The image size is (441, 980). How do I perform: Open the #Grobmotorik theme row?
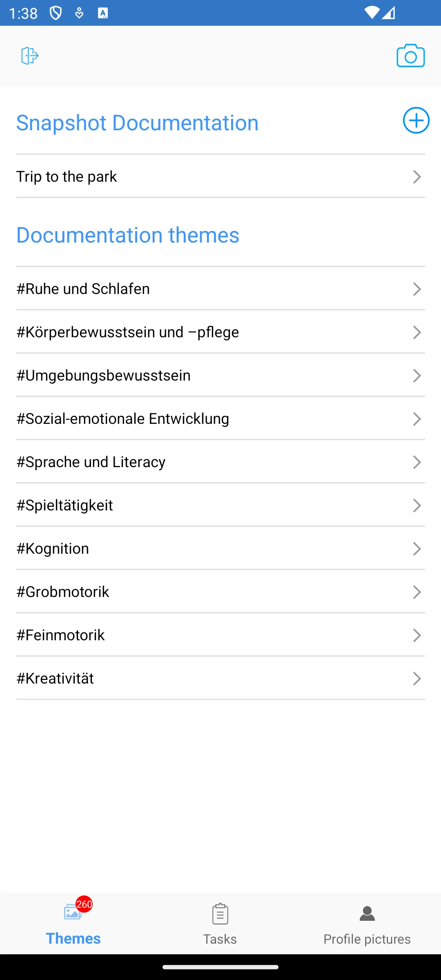point(220,592)
